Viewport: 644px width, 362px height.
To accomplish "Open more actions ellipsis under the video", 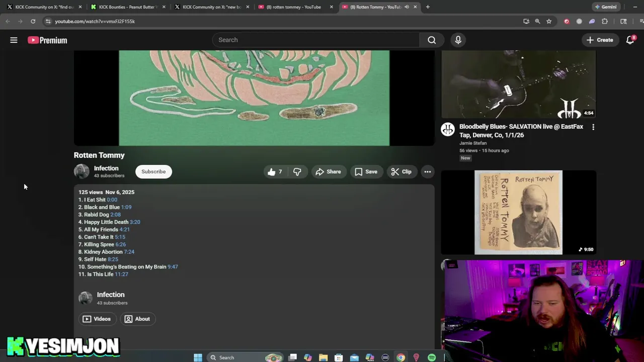I will click(427, 171).
